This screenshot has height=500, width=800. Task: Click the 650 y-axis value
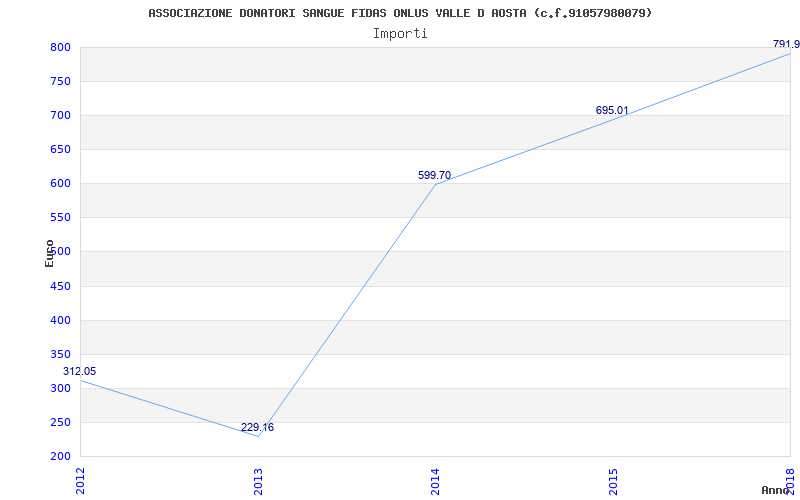pos(60,149)
